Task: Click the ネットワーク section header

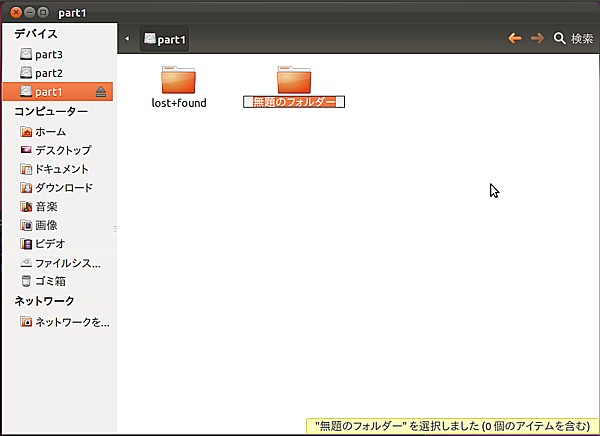Action: (44, 301)
